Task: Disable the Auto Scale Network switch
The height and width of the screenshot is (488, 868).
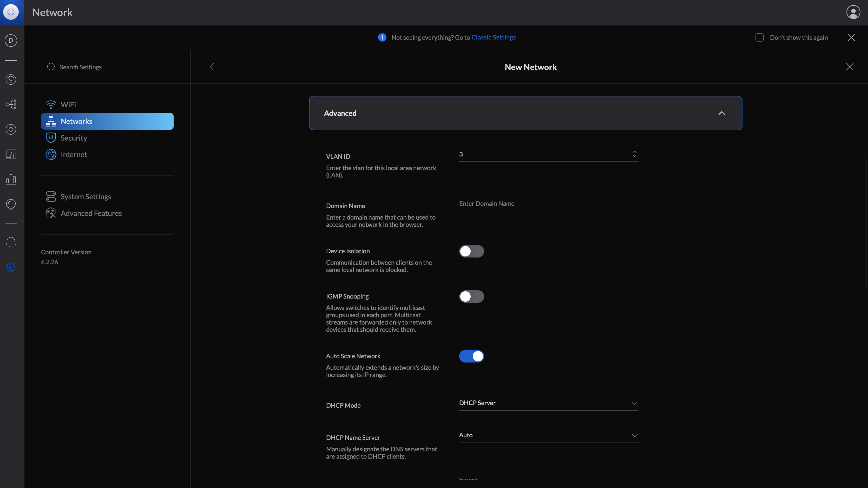Action: 471,356
